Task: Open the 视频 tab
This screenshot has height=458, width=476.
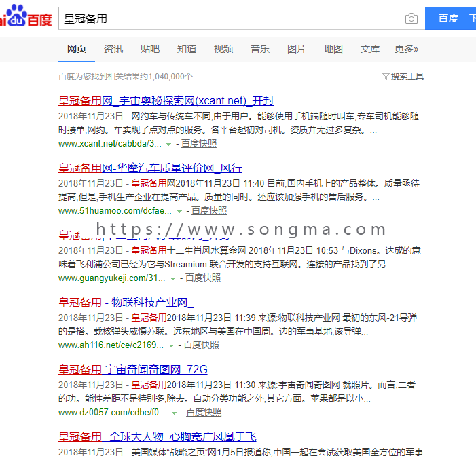Action: 223,49
